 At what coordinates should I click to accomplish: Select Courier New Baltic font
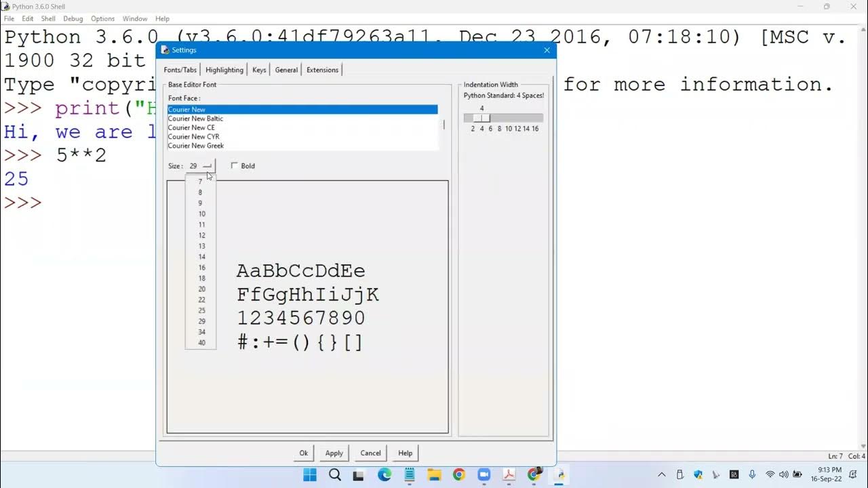click(x=302, y=119)
